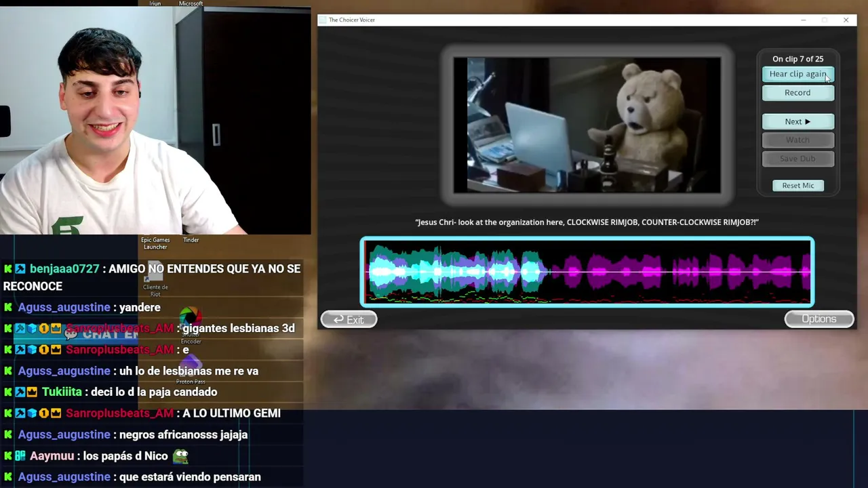Click the Hear clip again button
This screenshot has height=488, width=868.
pyautogui.click(x=798, y=74)
